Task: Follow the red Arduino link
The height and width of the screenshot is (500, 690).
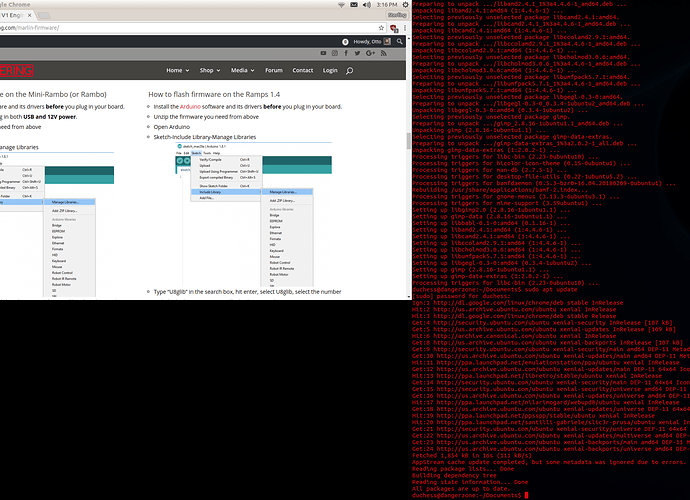Action: (190, 107)
